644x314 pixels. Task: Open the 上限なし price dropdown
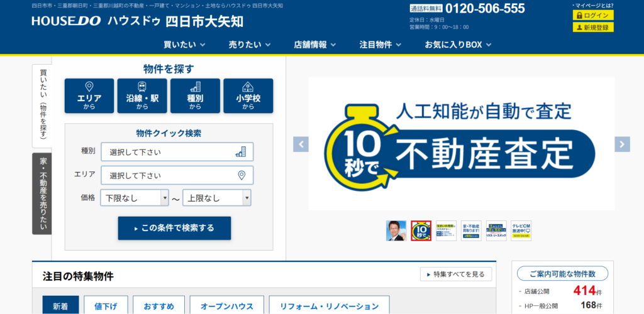click(x=217, y=198)
